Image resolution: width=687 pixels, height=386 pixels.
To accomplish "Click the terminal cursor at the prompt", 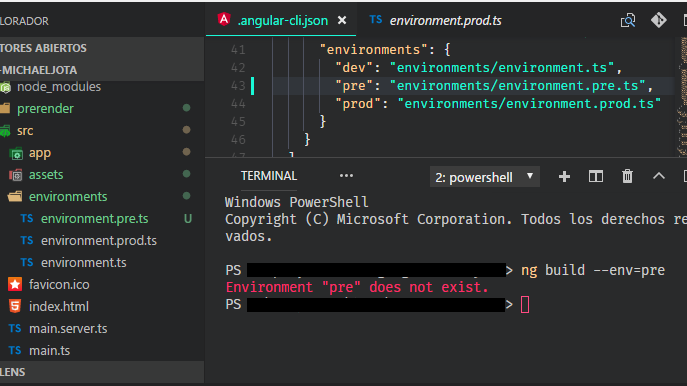I will [x=525, y=305].
